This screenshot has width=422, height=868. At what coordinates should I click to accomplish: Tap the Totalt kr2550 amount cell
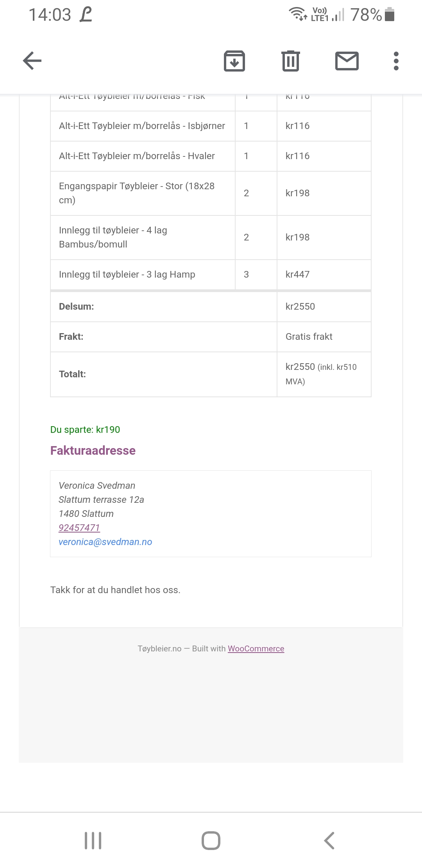324,374
